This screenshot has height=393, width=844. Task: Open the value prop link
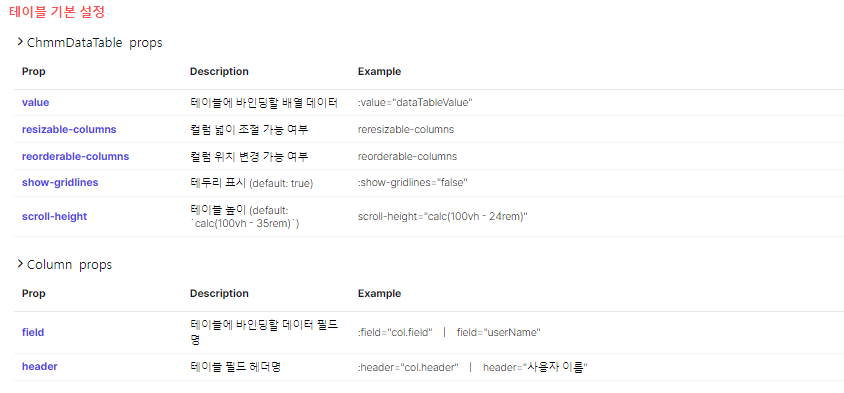click(36, 102)
